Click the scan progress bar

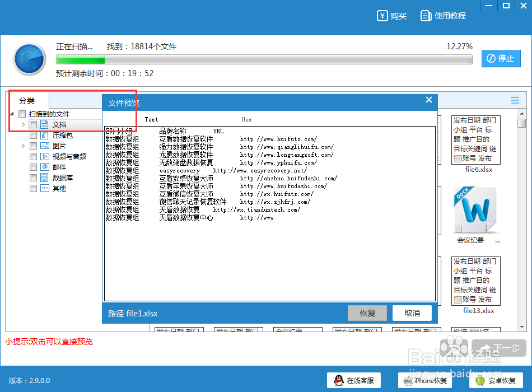264,60
